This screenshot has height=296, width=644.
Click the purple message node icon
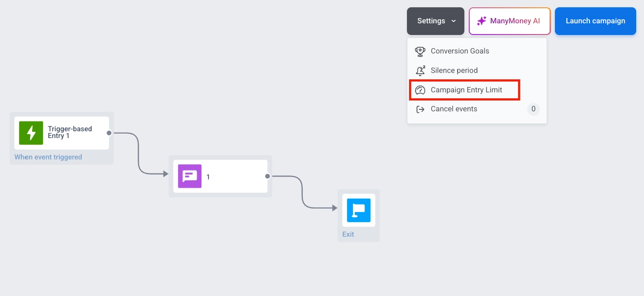(190, 176)
